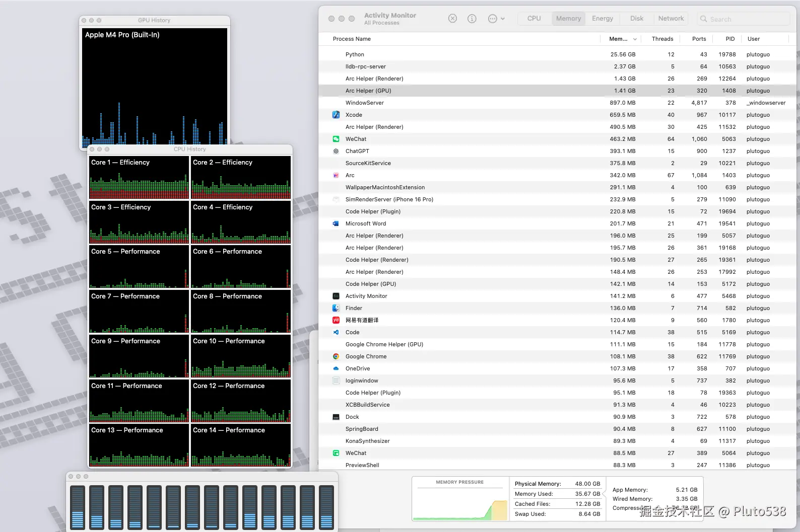Click the Process Name column header
This screenshot has width=800, height=532.
tap(352, 39)
